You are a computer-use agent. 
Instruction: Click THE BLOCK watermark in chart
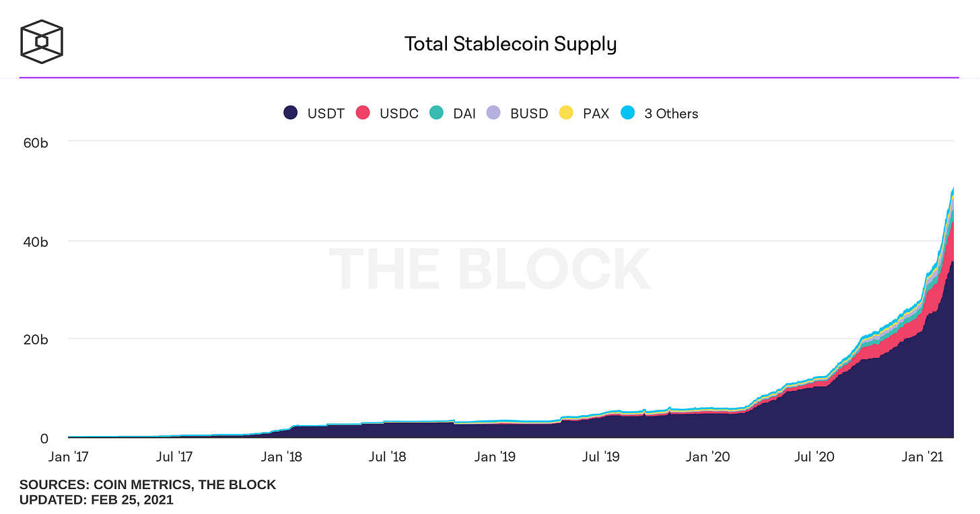point(489,269)
